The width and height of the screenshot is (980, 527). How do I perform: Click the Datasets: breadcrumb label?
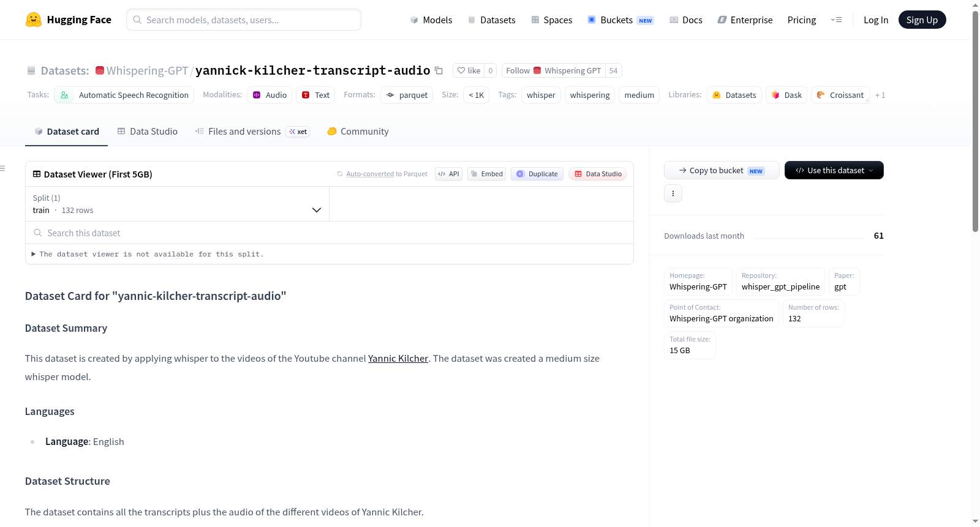click(64, 70)
